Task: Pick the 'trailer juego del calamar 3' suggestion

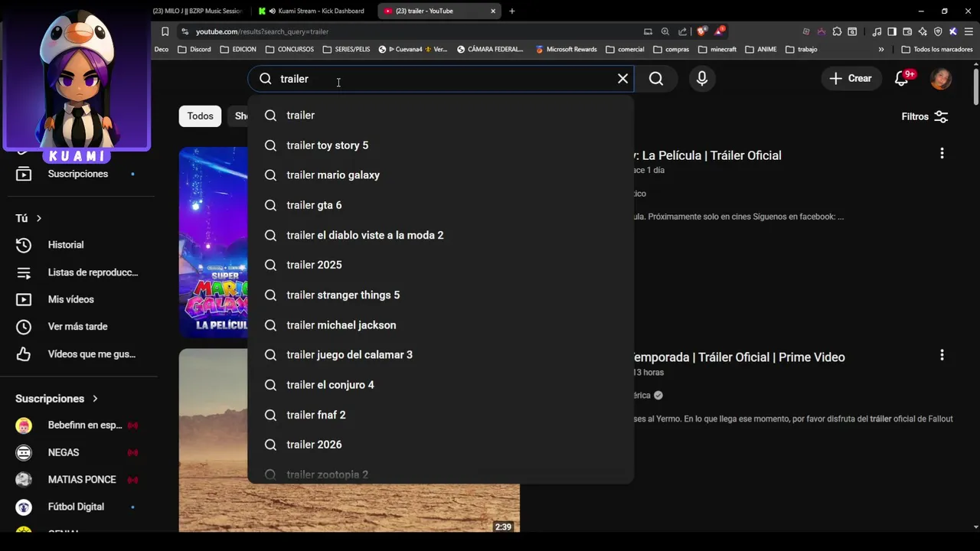Action: point(440,355)
